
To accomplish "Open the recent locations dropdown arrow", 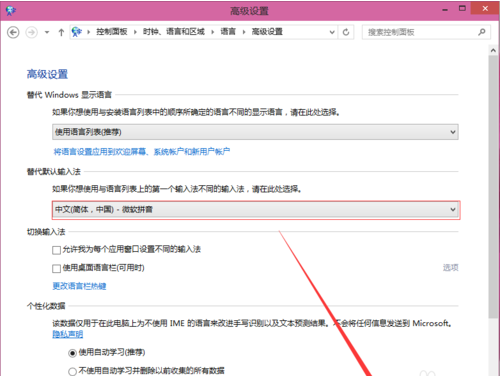I will [47, 32].
